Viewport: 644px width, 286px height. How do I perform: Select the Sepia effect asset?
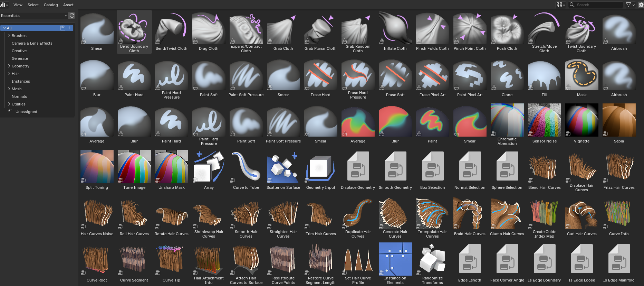(x=619, y=124)
